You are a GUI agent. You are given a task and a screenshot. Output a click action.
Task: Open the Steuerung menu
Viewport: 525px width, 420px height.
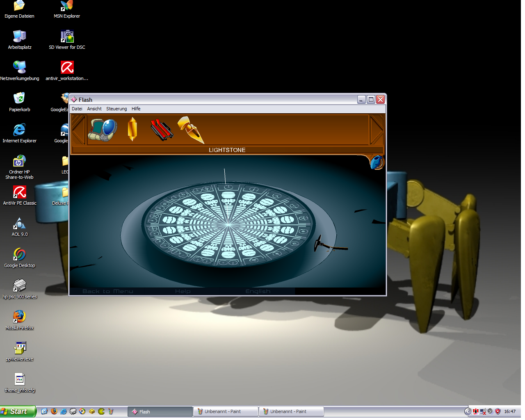(116, 109)
